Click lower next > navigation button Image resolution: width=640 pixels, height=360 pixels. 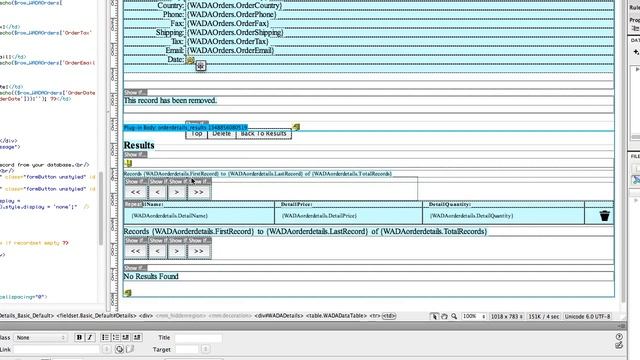click(x=177, y=251)
